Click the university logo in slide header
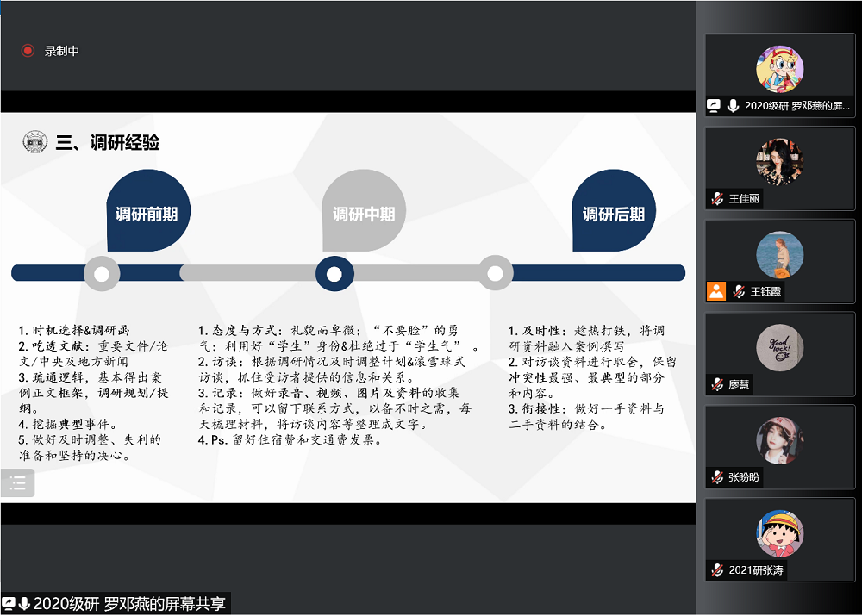 tap(35, 142)
